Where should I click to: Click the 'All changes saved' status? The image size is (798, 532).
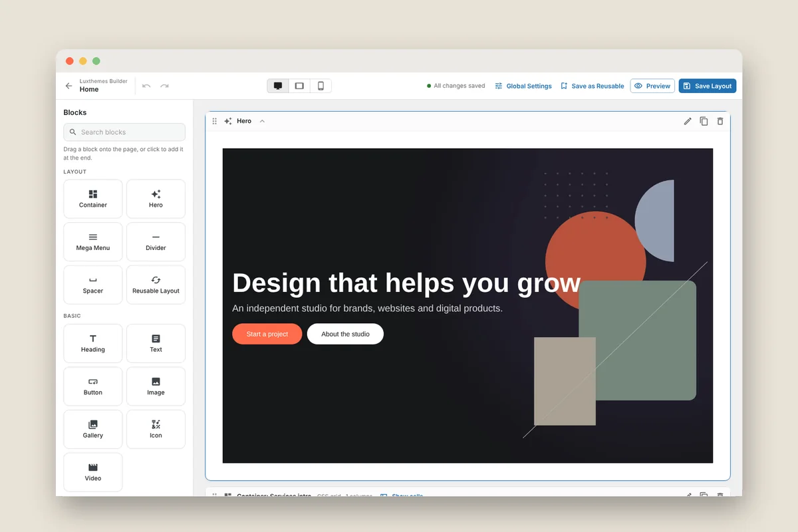pyautogui.click(x=456, y=86)
